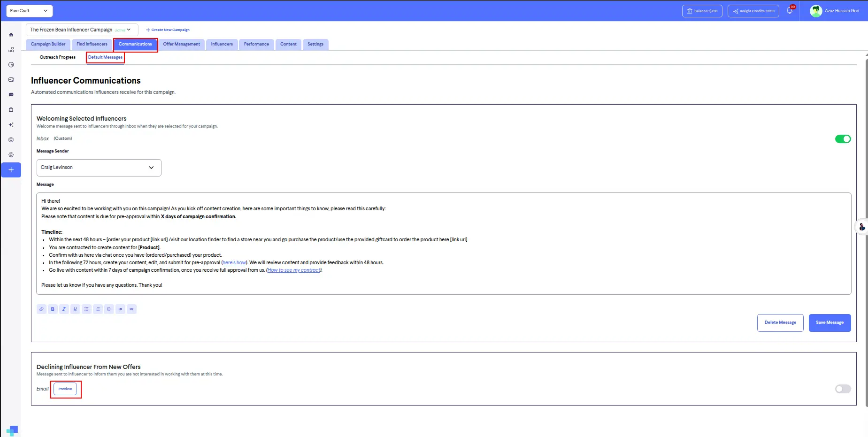The width and height of the screenshot is (868, 437).
Task: Click the logo icon at sidebar bottom
Action: [12, 430]
